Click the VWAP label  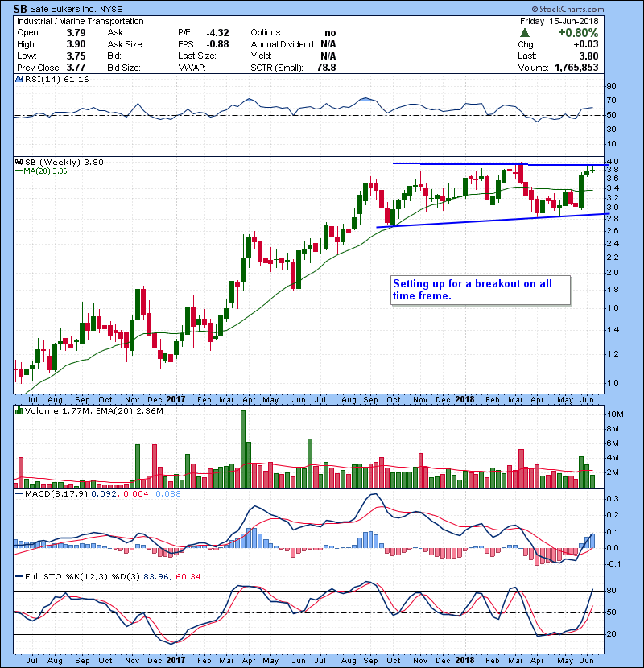pyautogui.click(x=192, y=68)
